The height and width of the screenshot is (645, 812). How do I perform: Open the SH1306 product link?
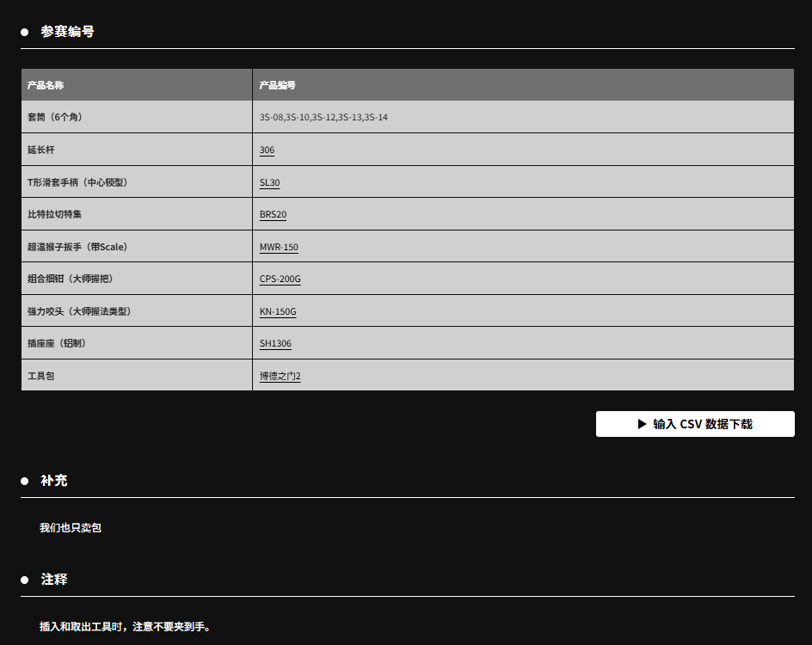[x=275, y=343]
